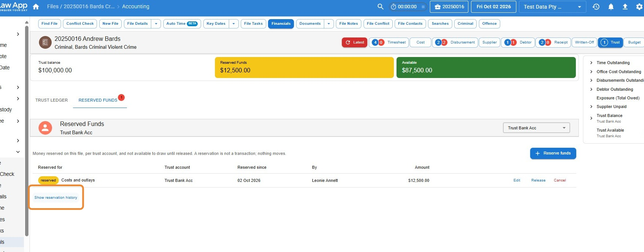This screenshot has height=252, width=644.
Task: Edit the Costs and outlays reservation
Action: click(x=517, y=180)
